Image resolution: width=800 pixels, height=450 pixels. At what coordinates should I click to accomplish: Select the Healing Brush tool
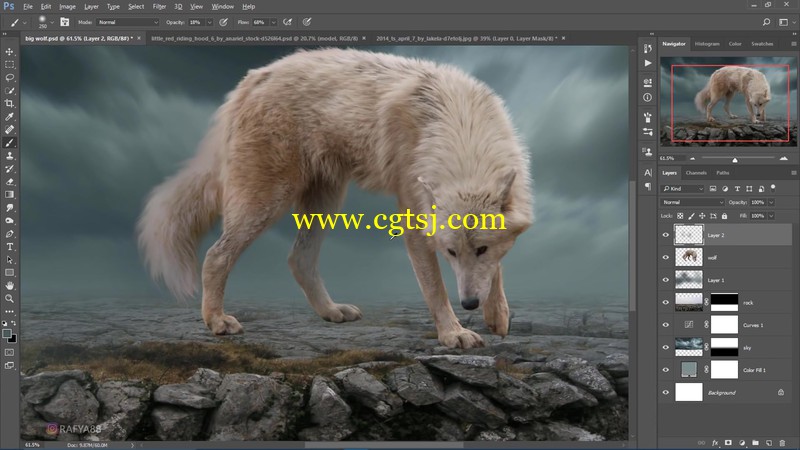coord(10,130)
